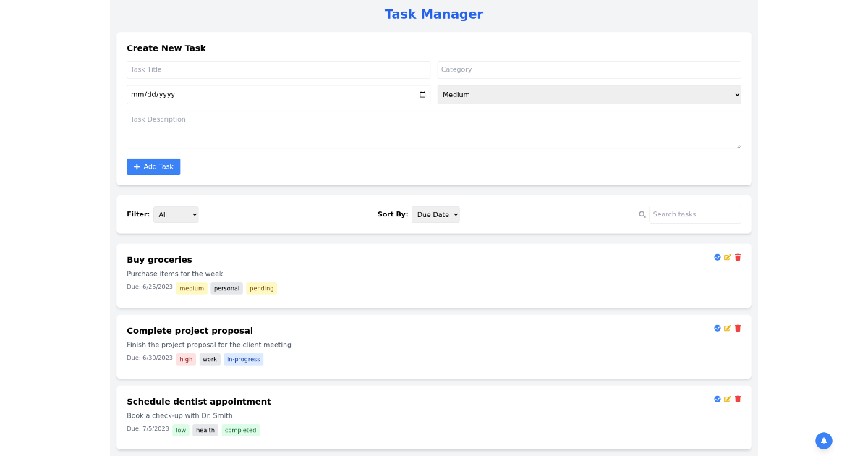Open the due date calendar picker
Screen dimensions: 868x456
point(422,94)
